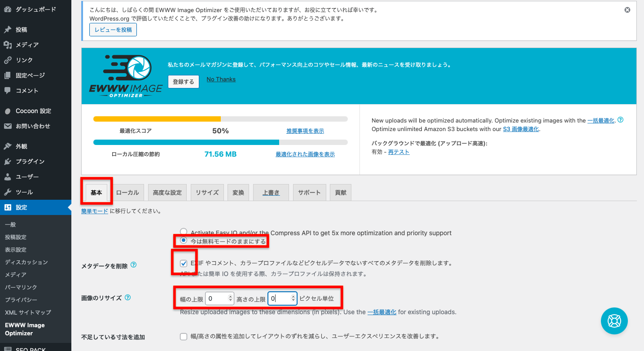Switch to the 基本 tab
644x351 pixels.
click(x=96, y=193)
